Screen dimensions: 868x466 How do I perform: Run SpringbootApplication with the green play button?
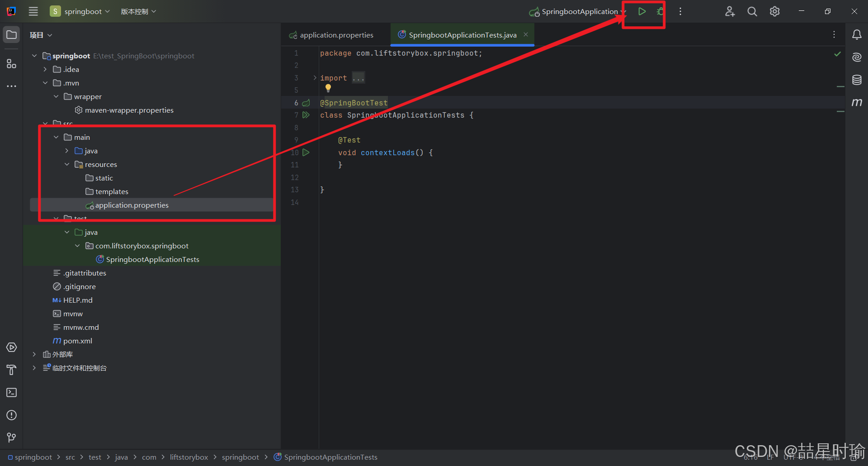pos(642,11)
